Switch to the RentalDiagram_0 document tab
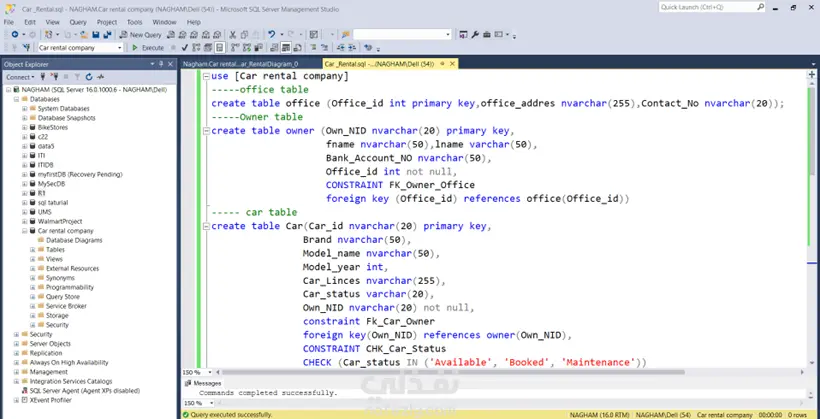This screenshot has height=419, width=820. point(241,64)
